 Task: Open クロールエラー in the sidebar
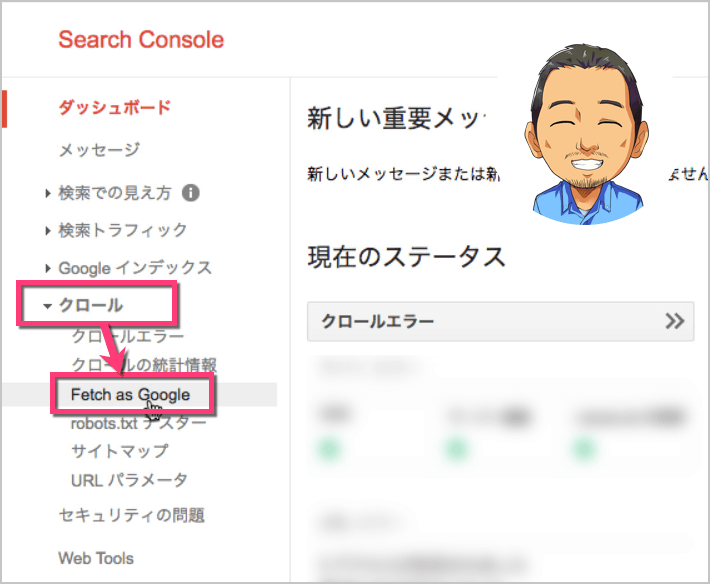(128, 336)
